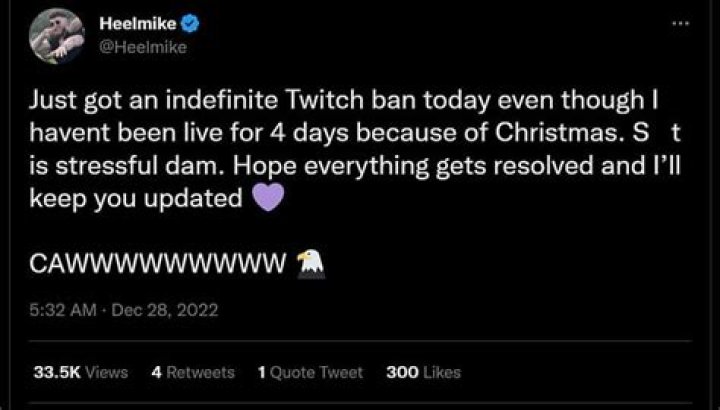The image size is (720, 410).
Task: View the 33.5K Views analytics
Action: (81, 372)
